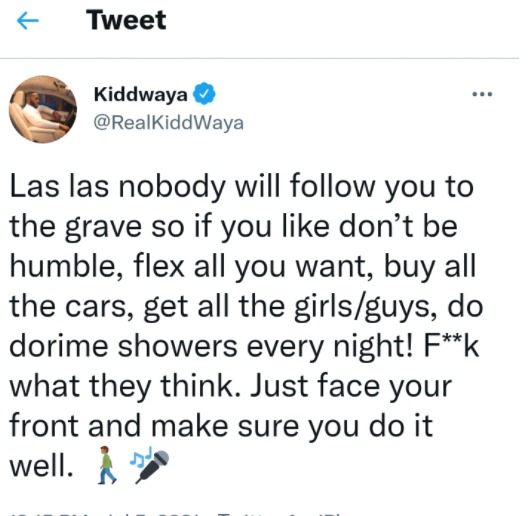Click the "Just face your" line
Viewport: 528px width, 516px height.
coord(351,387)
